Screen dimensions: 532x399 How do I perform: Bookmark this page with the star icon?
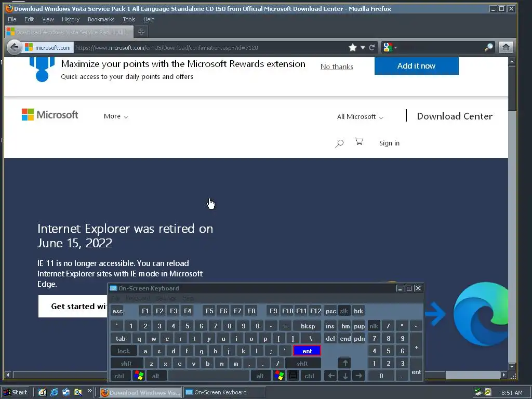pos(353,47)
